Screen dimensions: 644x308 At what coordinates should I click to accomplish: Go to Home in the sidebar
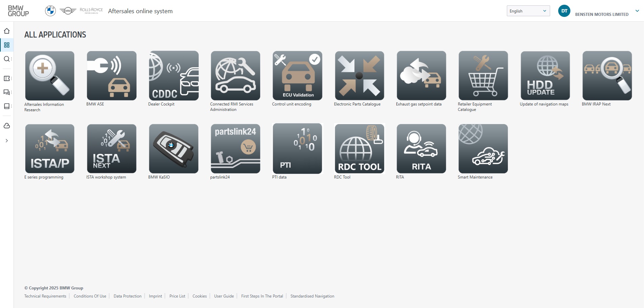pos(7,31)
